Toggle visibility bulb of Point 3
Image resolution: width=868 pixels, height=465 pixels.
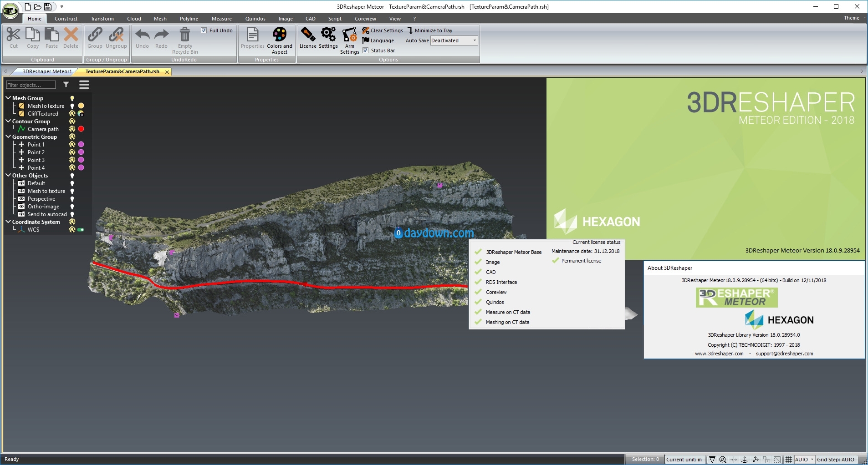pos(72,160)
